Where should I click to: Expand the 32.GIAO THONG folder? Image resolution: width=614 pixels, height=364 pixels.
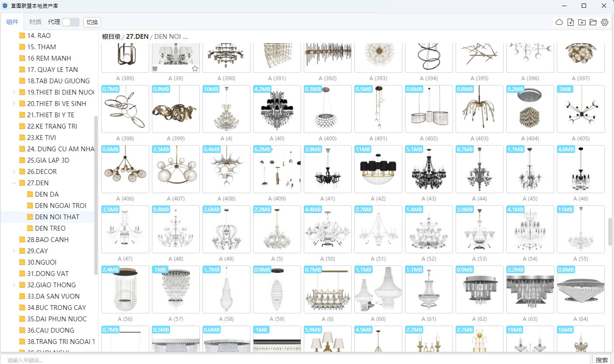point(14,285)
